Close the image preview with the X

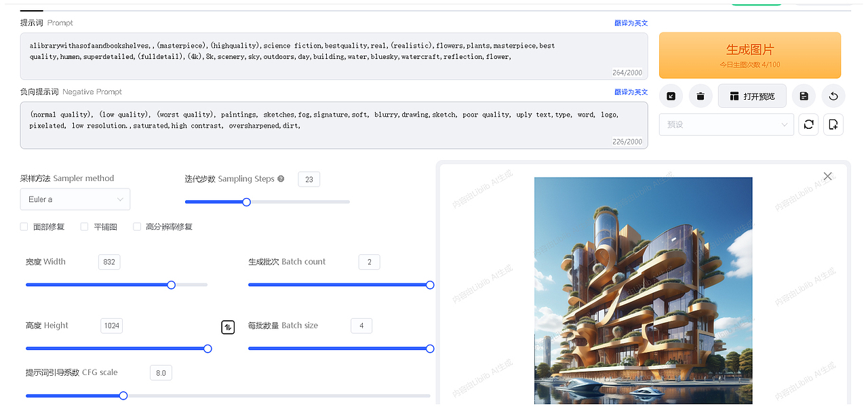click(x=827, y=176)
